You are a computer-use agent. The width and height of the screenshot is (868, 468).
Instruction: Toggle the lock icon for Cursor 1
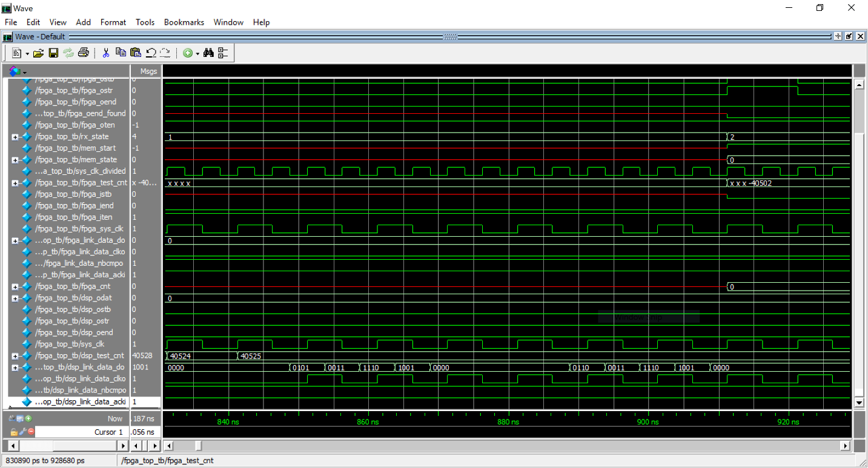(14, 432)
